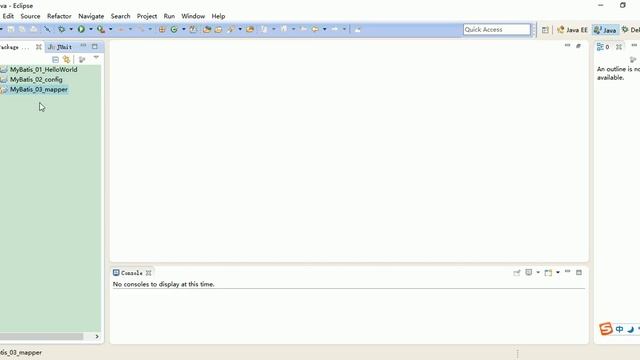Open the Edit menu
The height and width of the screenshot is (360, 640).
pyautogui.click(x=8, y=16)
